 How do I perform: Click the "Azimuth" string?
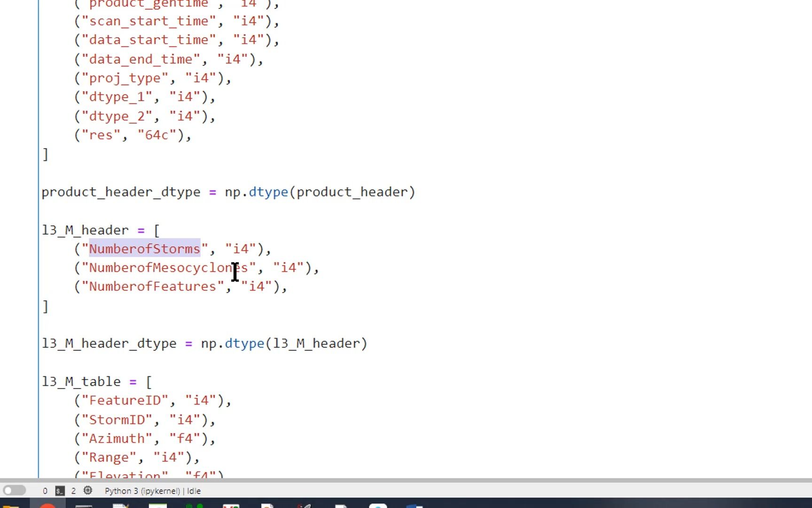tap(117, 438)
